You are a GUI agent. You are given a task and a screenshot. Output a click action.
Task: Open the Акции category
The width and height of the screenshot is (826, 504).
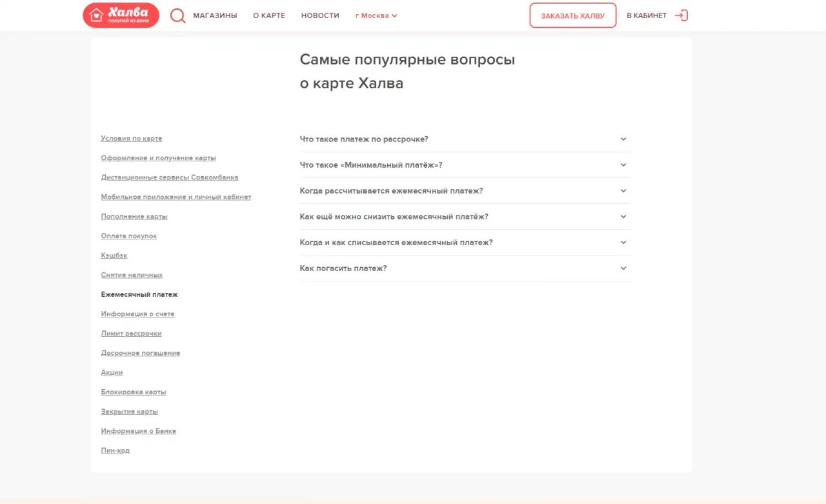click(112, 372)
